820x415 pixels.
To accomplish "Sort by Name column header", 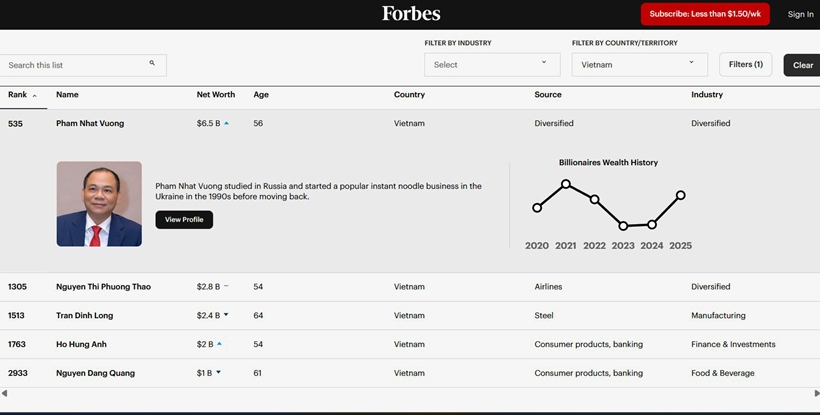I will (x=67, y=95).
